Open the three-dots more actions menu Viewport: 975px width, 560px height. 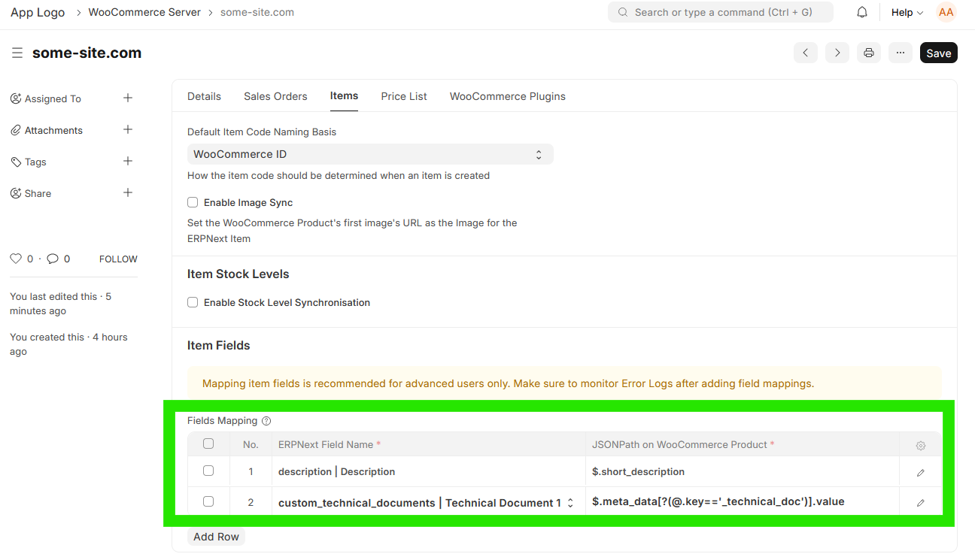[x=900, y=53]
